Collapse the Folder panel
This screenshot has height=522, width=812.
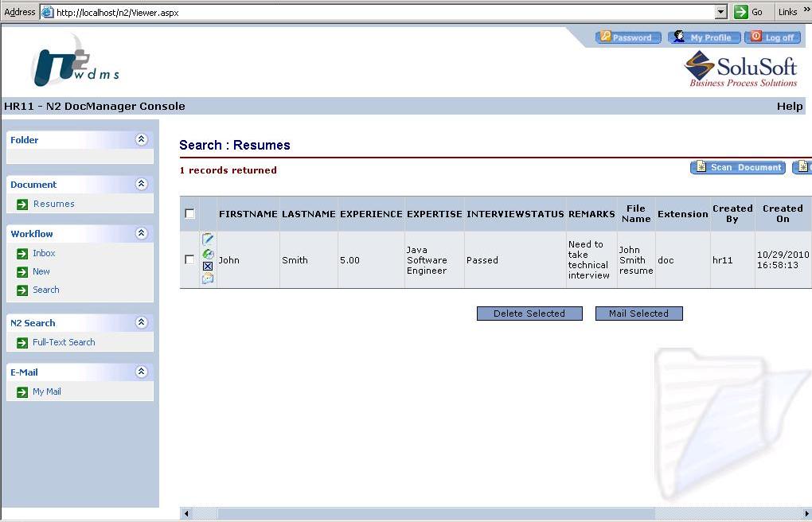(x=142, y=139)
